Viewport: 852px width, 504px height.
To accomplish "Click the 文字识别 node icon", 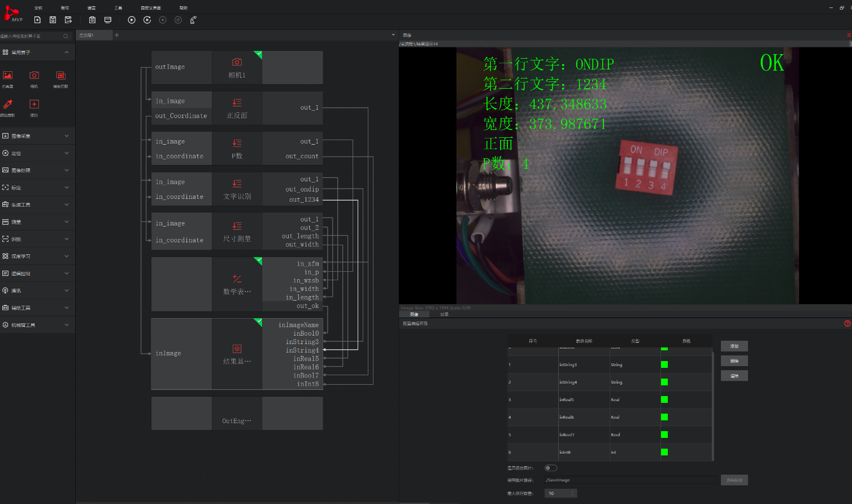I will [x=237, y=183].
